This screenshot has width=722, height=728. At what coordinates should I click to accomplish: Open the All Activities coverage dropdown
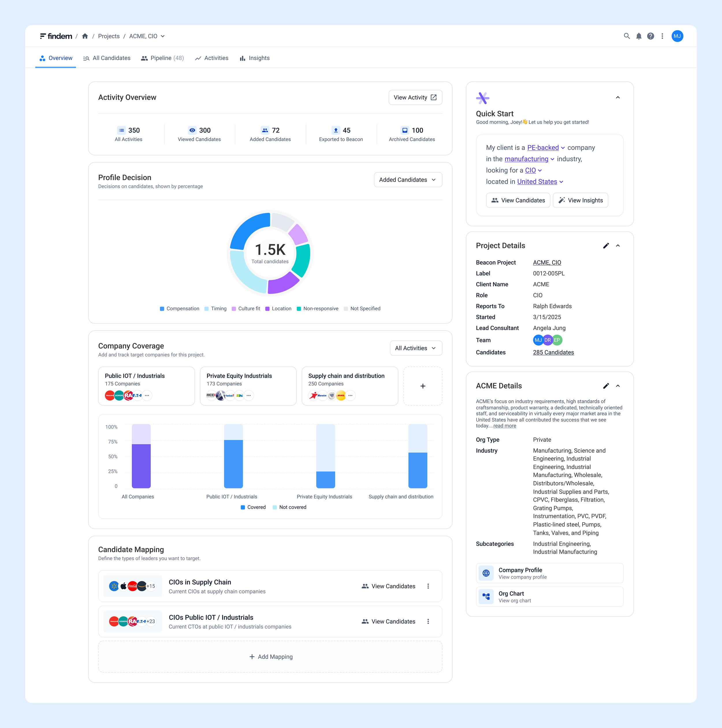(x=415, y=348)
